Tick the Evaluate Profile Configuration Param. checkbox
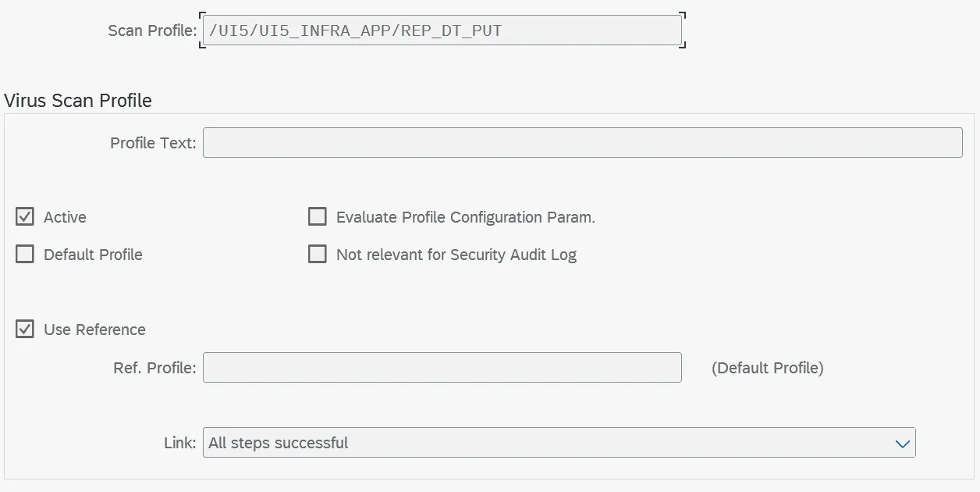This screenshot has height=492, width=980. pos(318,216)
